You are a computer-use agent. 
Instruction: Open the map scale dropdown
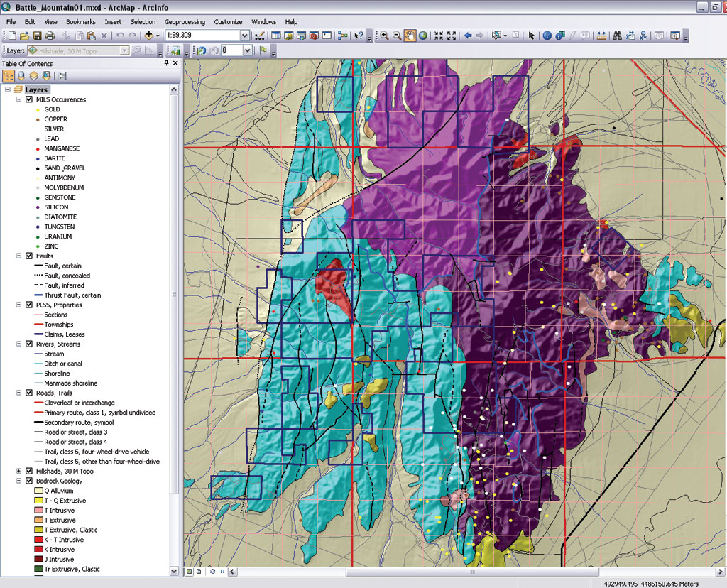244,36
